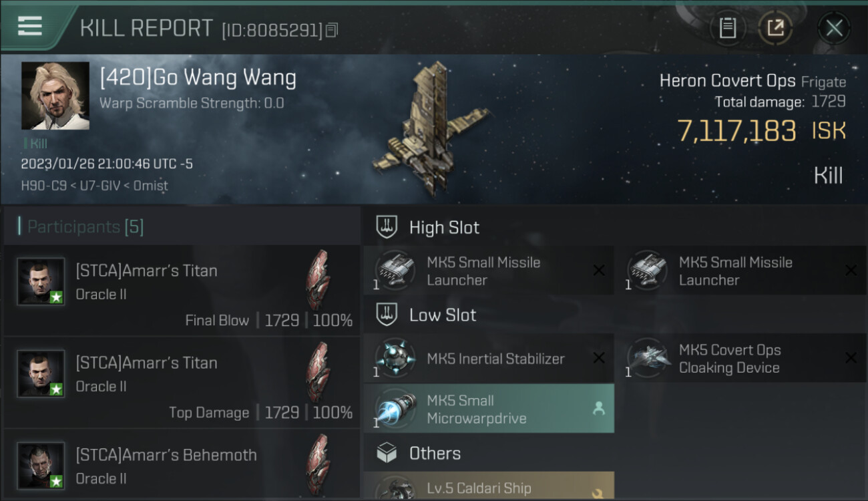Image resolution: width=868 pixels, height=501 pixels.
Task: Open Top Damage Amarr's Titan entry
Action: click(182, 382)
